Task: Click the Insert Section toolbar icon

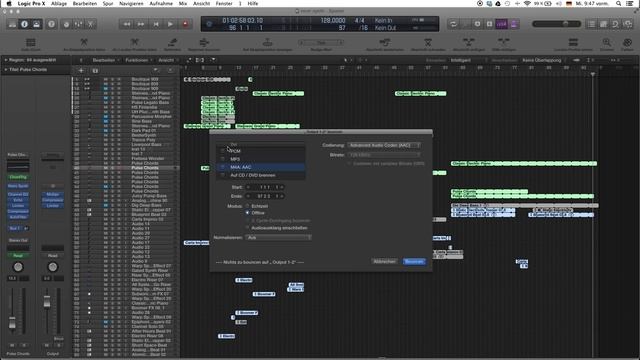Action: click(468, 42)
